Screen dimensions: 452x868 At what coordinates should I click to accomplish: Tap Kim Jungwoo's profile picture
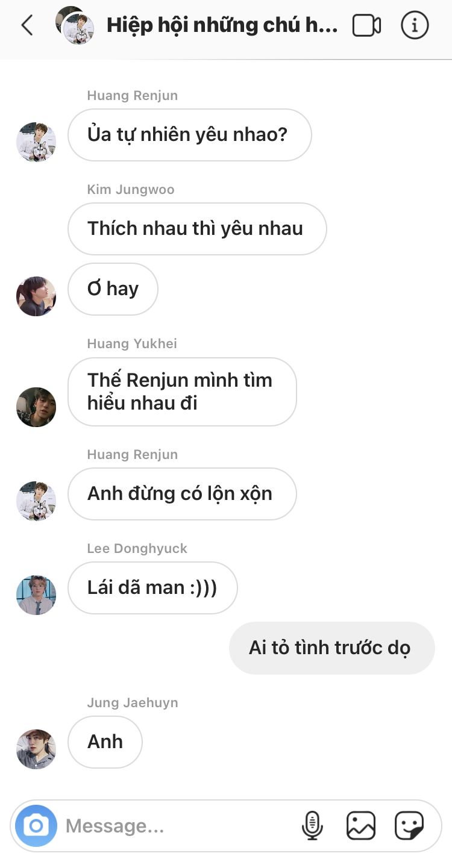click(x=36, y=296)
